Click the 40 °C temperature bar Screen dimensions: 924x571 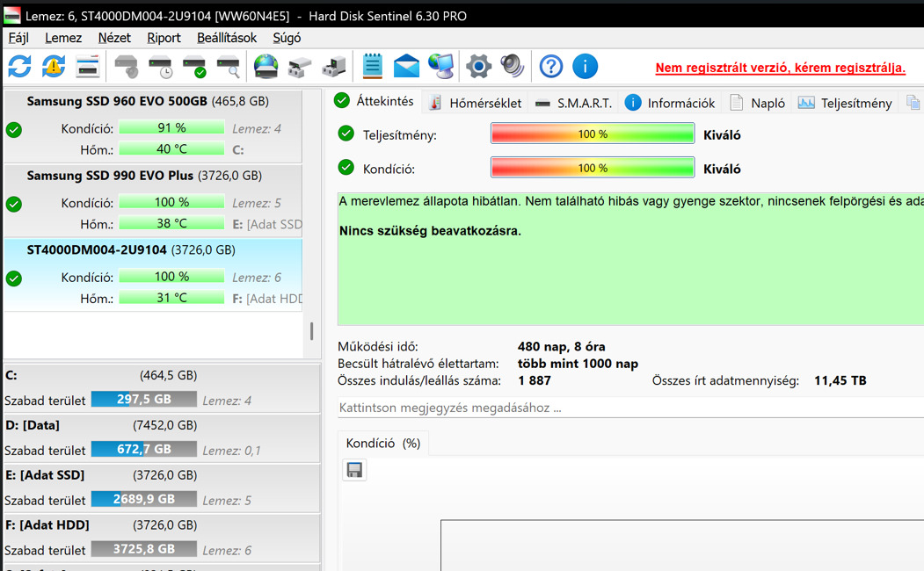(171, 149)
